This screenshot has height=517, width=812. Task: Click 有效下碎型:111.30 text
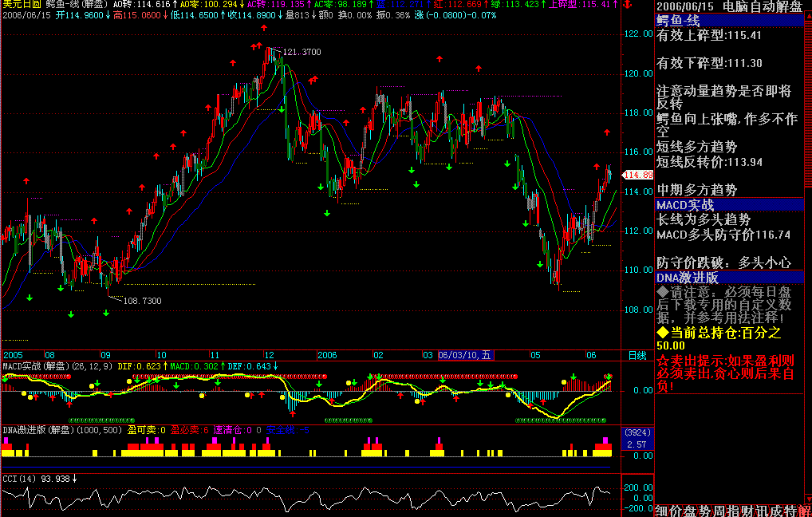pos(709,63)
